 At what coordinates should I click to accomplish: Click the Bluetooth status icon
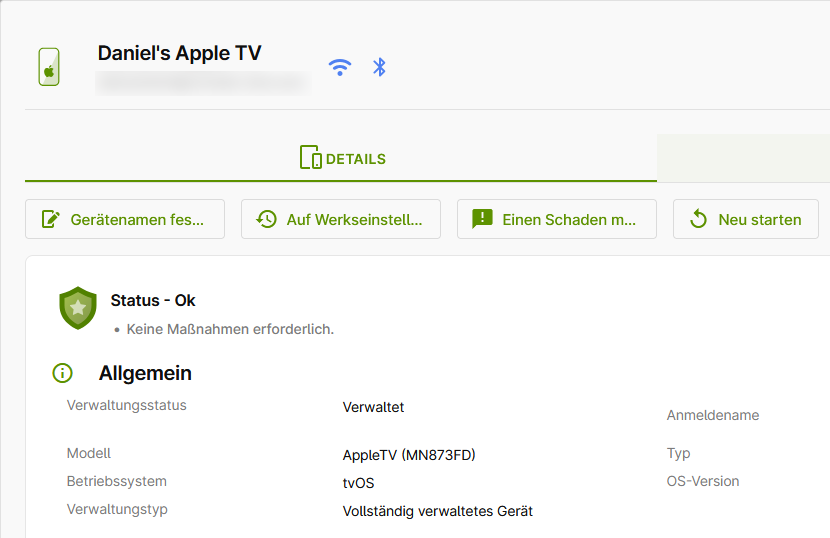click(x=379, y=67)
